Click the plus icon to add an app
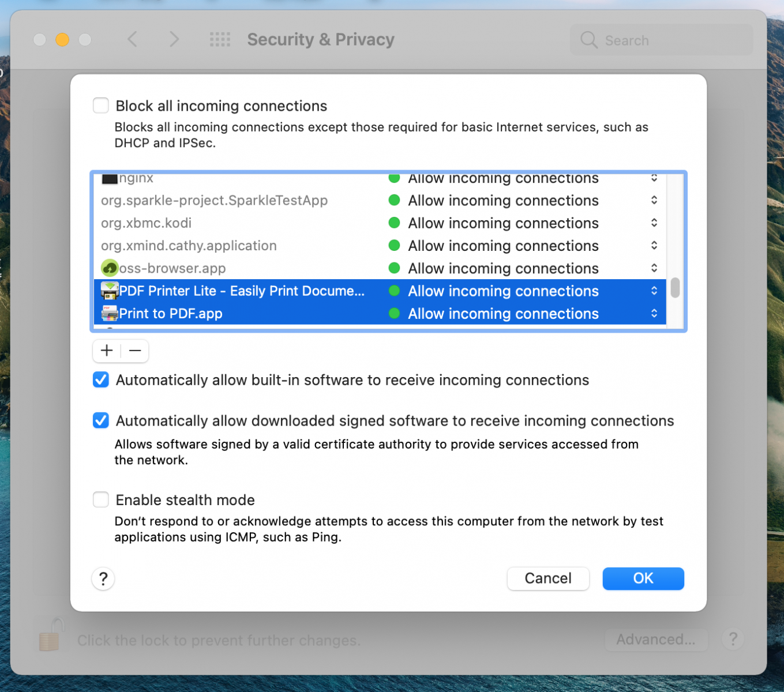The height and width of the screenshot is (692, 784). click(107, 351)
